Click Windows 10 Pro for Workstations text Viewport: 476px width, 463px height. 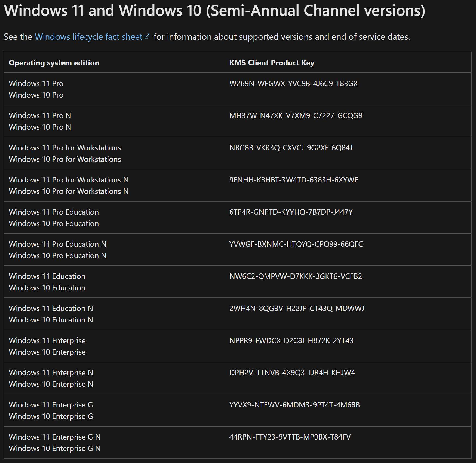click(65, 159)
